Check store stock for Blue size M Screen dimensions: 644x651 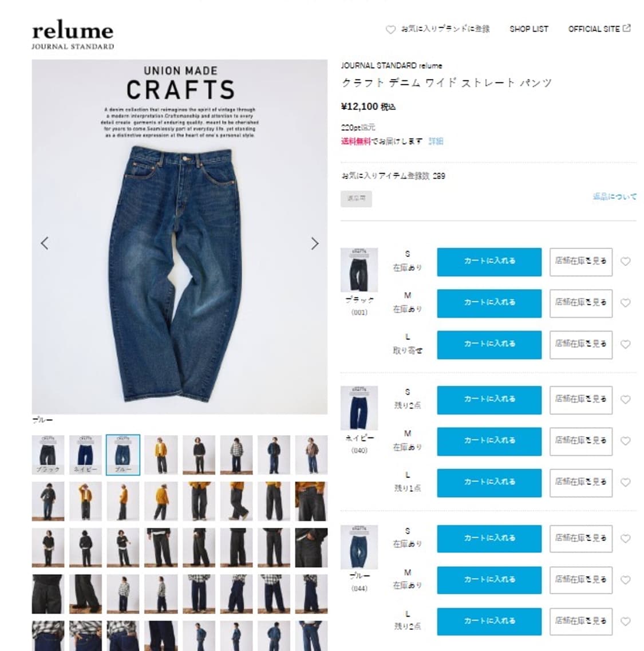[x=581, y=581]
